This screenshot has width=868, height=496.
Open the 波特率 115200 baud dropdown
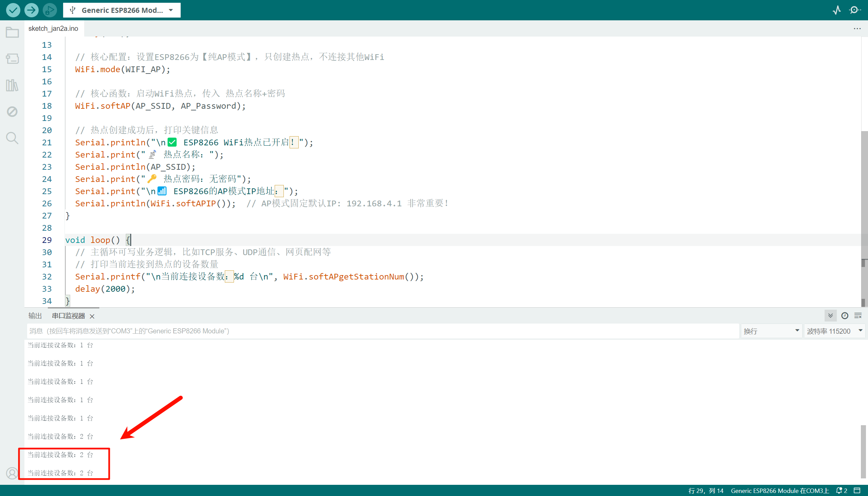tap(834, 331)
